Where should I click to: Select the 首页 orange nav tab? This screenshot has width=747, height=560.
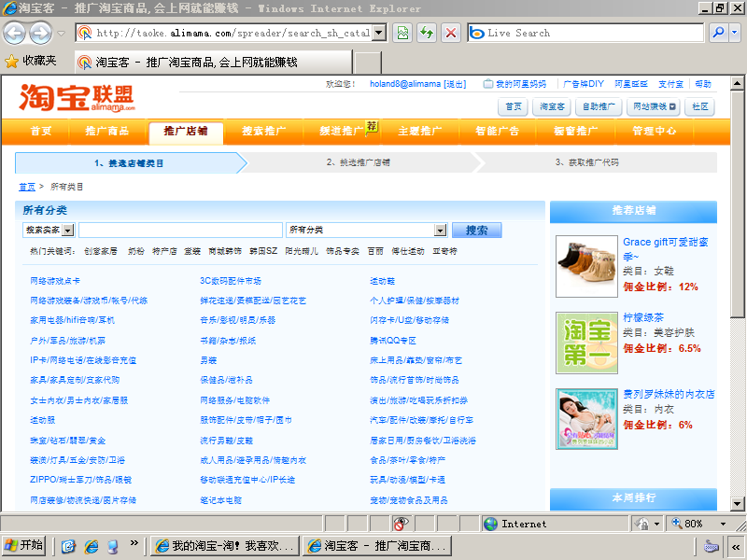click(x=41, y=131)
